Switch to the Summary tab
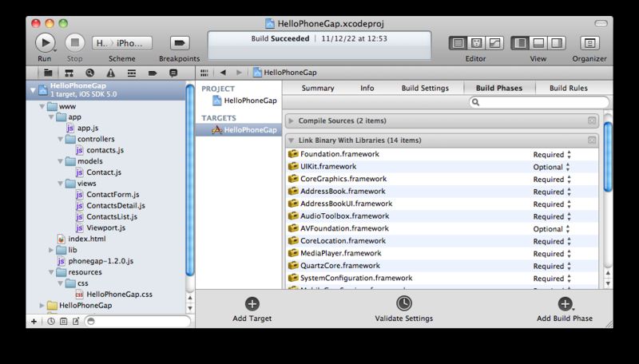 (318, 88)
